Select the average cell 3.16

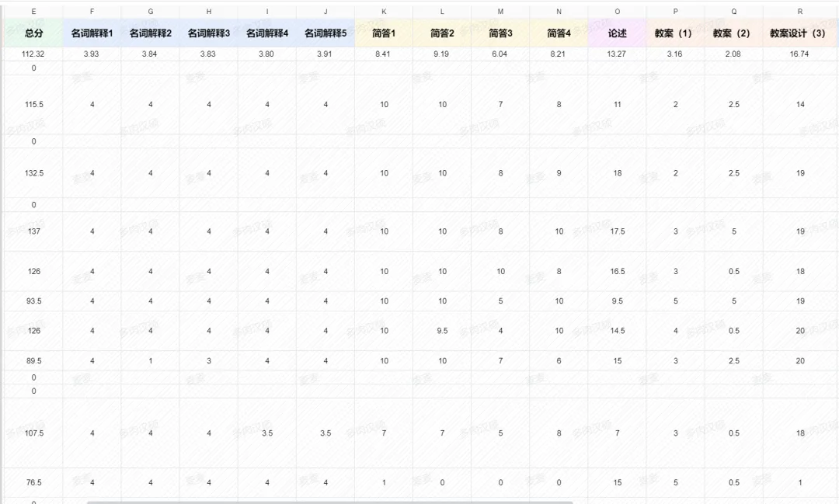tap(675, 54)
